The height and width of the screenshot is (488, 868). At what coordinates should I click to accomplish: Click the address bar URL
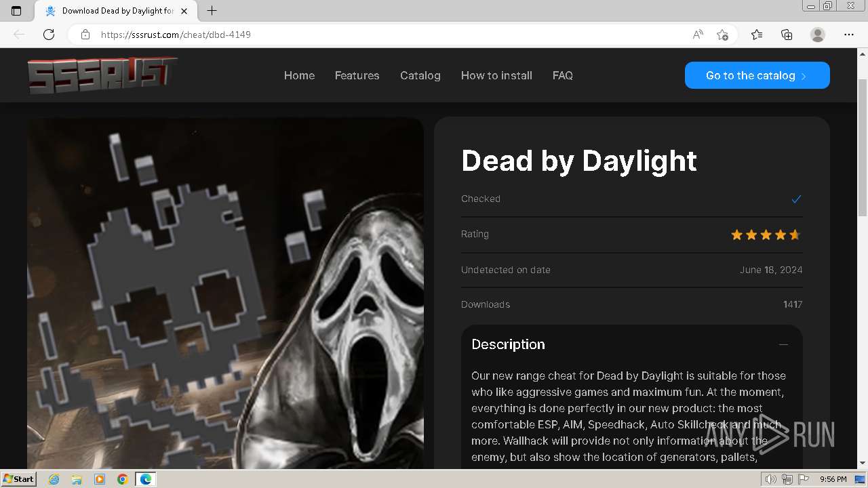176,35
